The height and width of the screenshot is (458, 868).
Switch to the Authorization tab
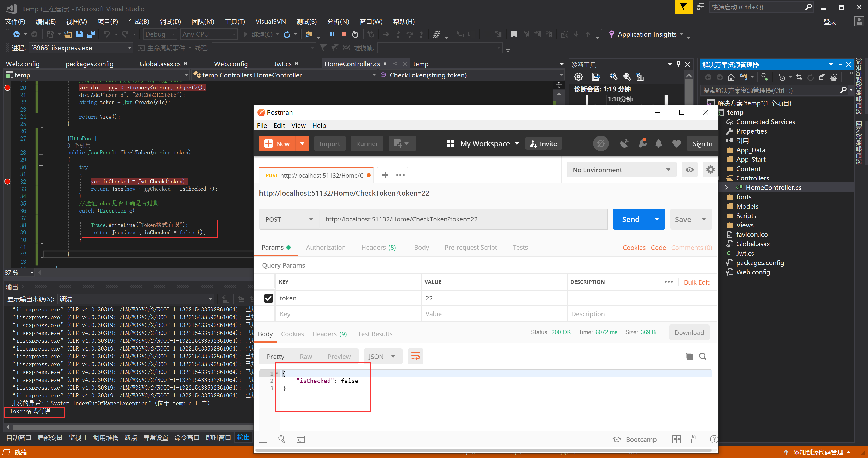326,248
